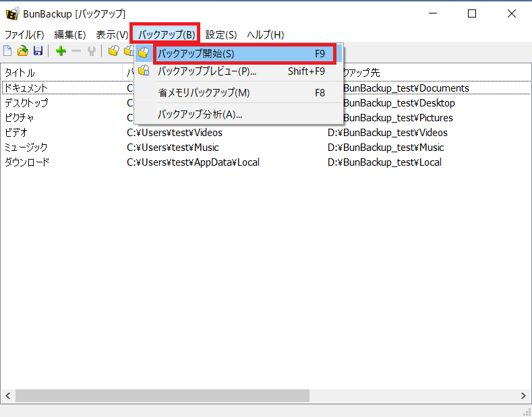Click the Start backup folder icon in toolbar
This screenshot has width=532, height=417.
(114, 51)
